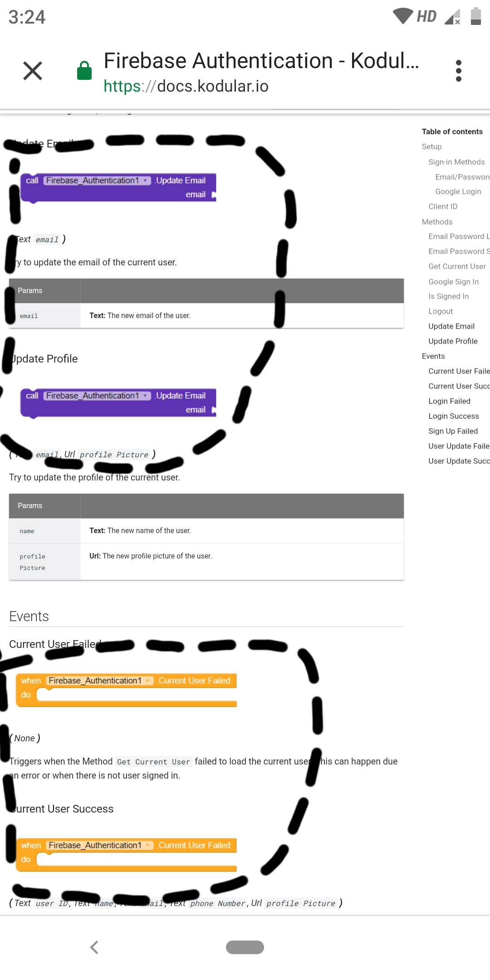This screenshot has width=490, height=980.
Task: Open the browser overflow menu (three dots)
Action: click(x=459, y=70)
